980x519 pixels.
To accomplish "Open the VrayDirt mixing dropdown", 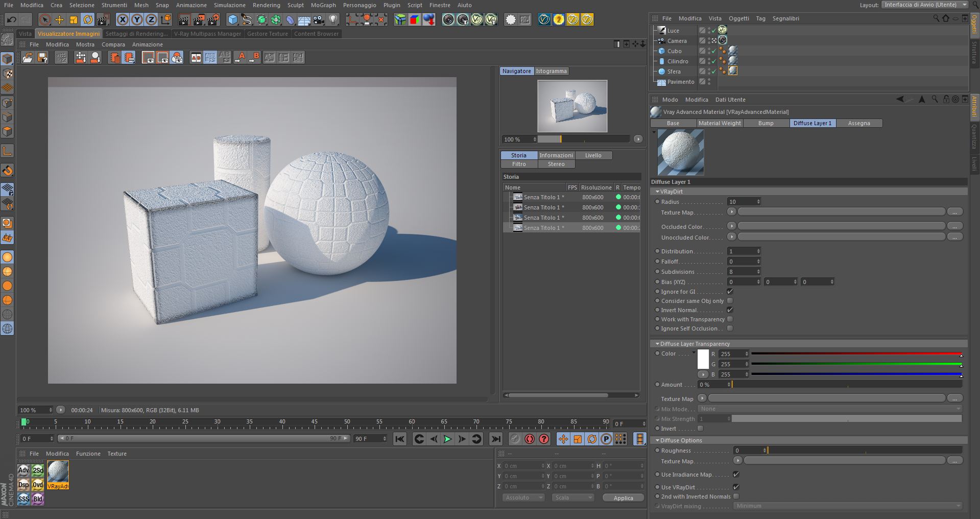I will coord(848,506).
